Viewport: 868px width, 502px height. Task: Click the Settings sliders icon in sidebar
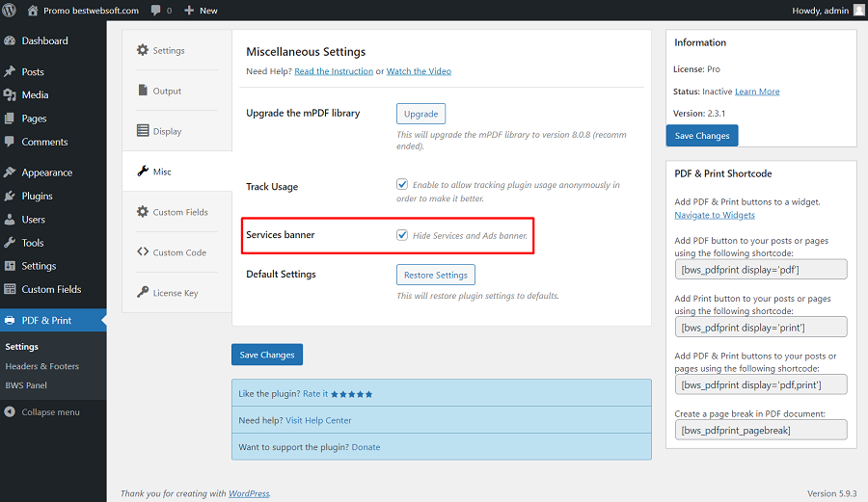(10, 266)
